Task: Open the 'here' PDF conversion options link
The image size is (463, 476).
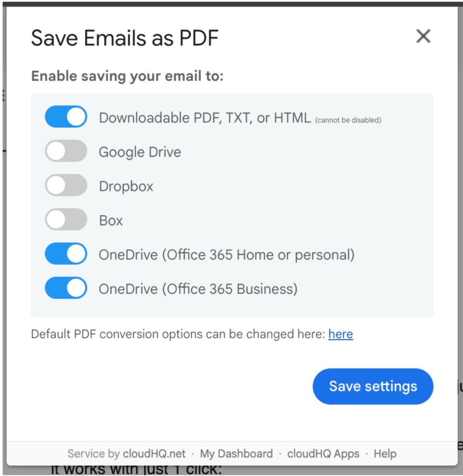Action: tap(340, 334)
